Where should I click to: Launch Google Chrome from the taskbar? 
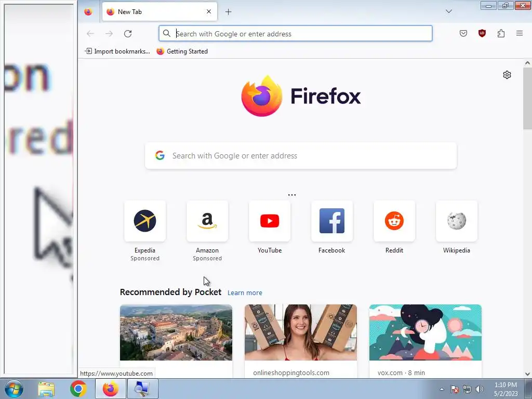78,389
